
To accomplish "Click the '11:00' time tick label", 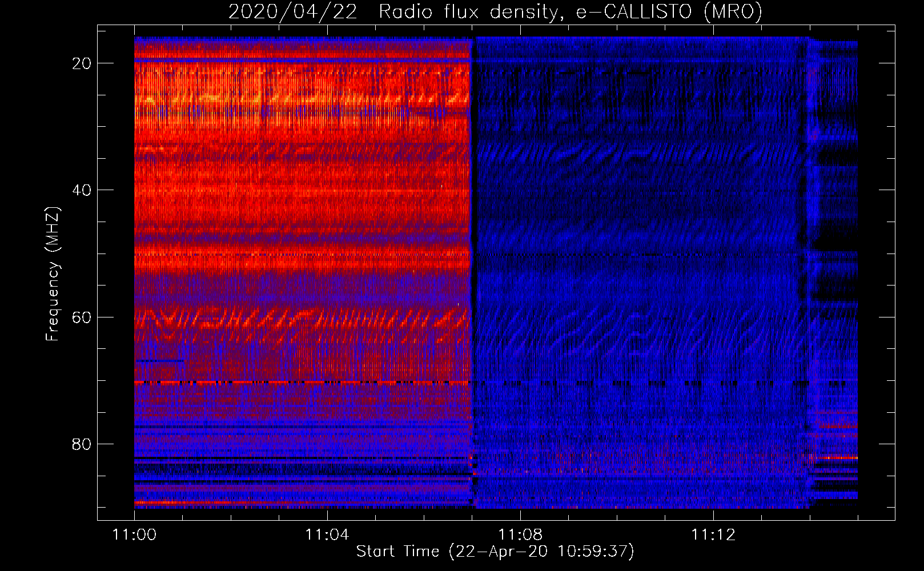I will click(x=134, y=535).
